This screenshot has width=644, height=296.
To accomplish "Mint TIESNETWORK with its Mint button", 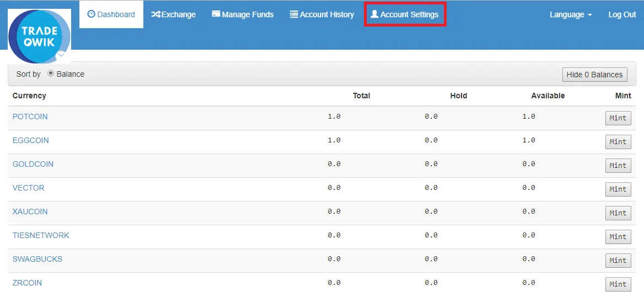I will click(x=618, y=237).
